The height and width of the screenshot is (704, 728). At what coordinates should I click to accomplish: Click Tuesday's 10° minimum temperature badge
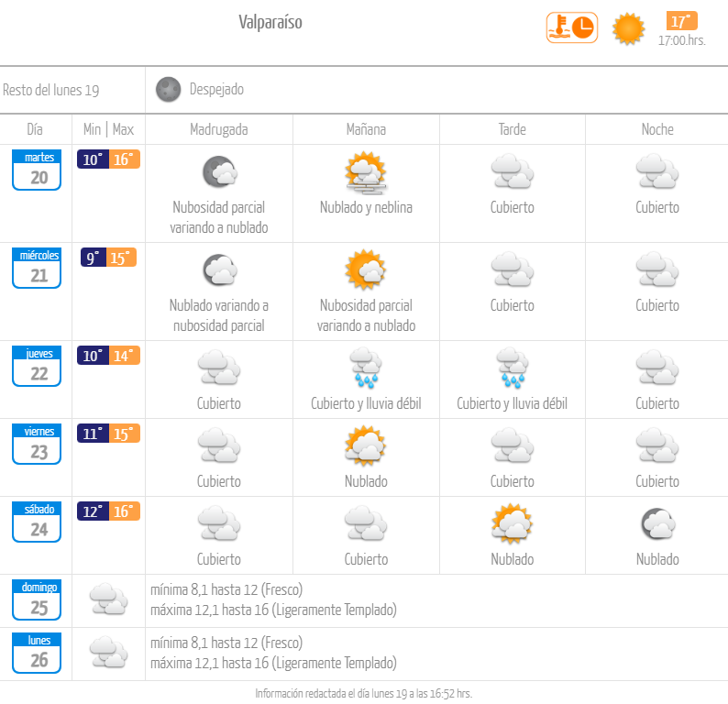pos(93,159)
